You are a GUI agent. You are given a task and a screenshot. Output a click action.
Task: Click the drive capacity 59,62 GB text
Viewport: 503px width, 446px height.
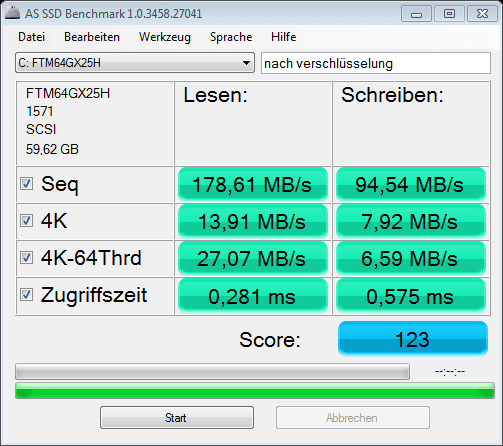[x=52, y=149]
